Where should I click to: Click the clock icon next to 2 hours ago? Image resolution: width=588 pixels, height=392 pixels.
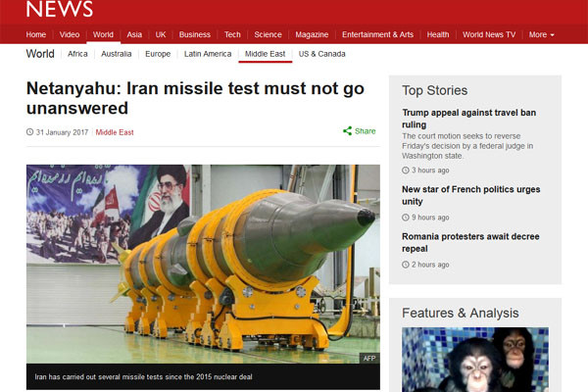click(x=406, y=265)
